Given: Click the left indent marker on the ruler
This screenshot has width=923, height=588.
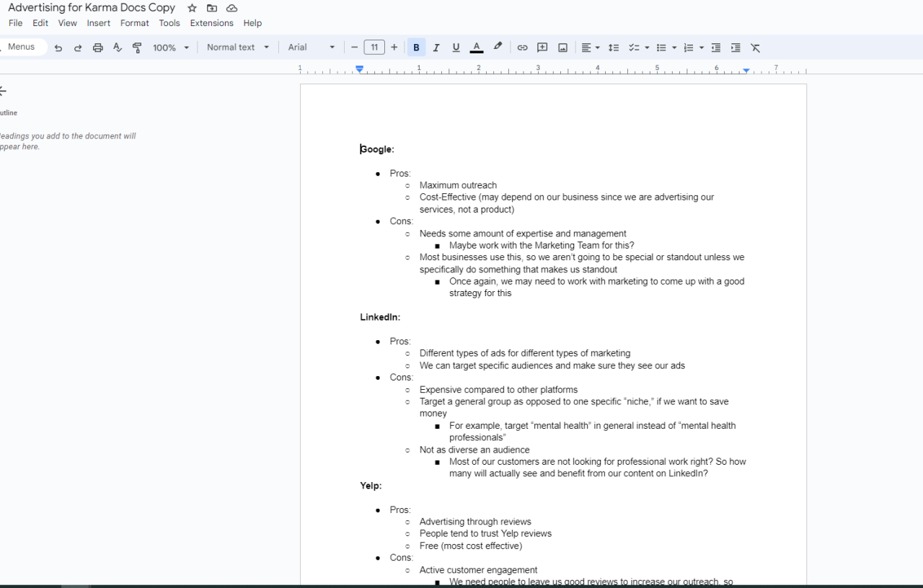Looking at the screenshot, I should tap(359, 69).
